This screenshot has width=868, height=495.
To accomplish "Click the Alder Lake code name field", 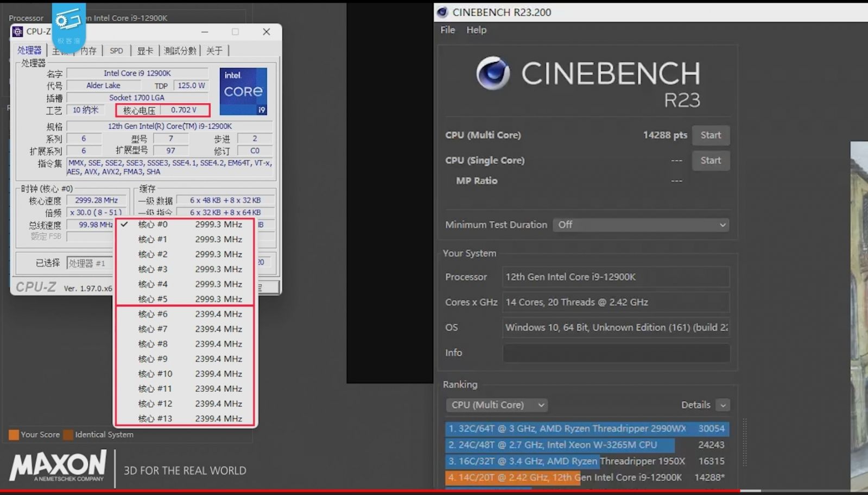I will pos(103,85).
